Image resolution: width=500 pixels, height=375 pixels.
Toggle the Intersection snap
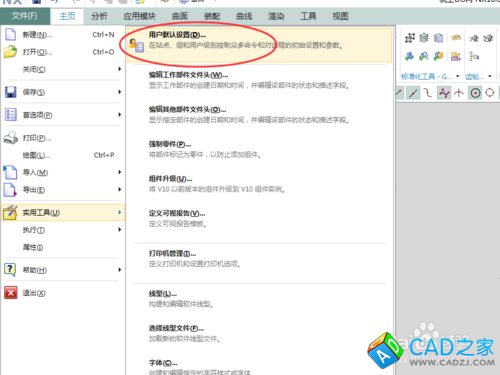pos(459,93)
